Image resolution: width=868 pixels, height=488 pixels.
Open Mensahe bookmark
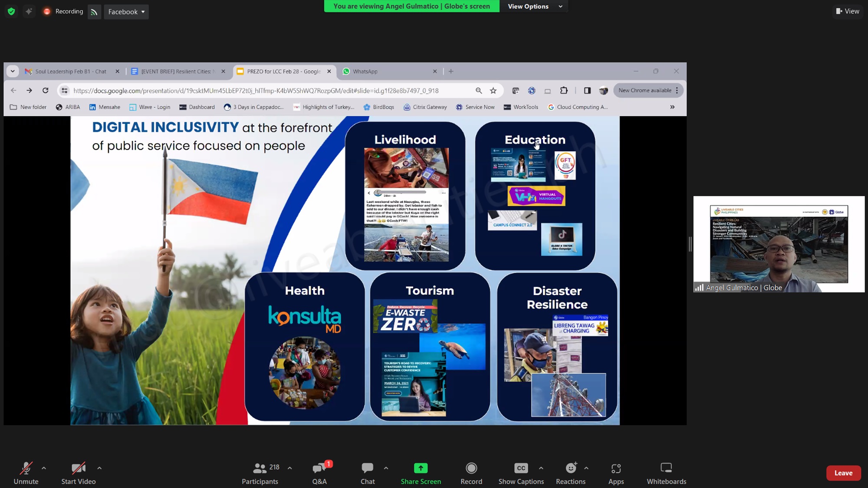[x=105, y=107]
